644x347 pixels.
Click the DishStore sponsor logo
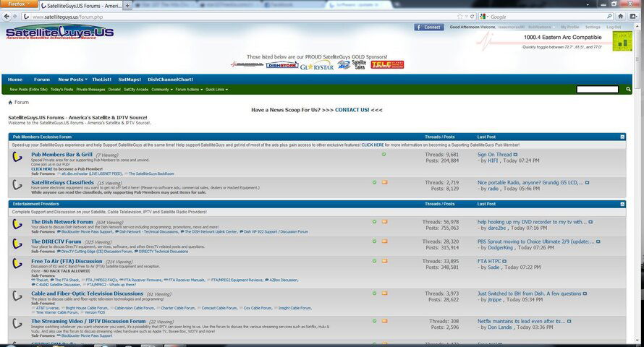[x=281, y=65]
